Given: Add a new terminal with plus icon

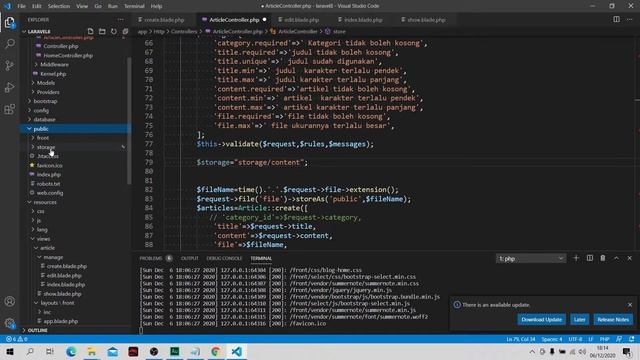Looking at the screenshot, I should point(576,258).
